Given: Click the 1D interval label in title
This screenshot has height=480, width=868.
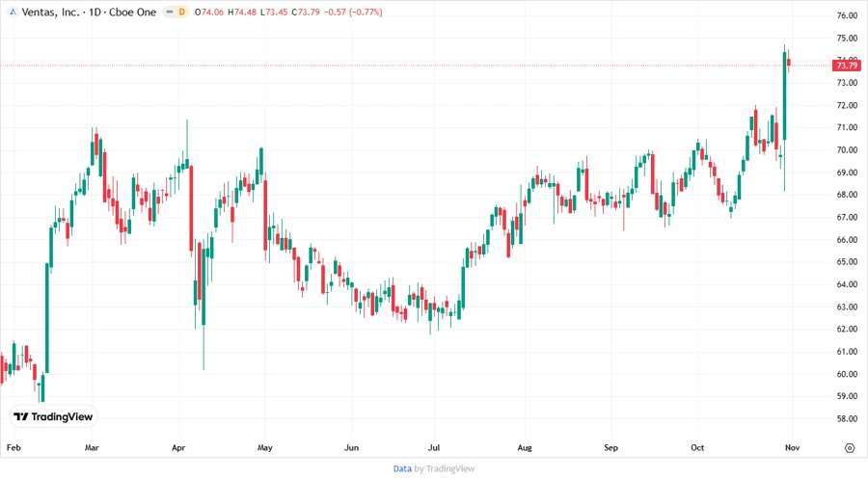Looking at the screenshot, I should (95, 13).
